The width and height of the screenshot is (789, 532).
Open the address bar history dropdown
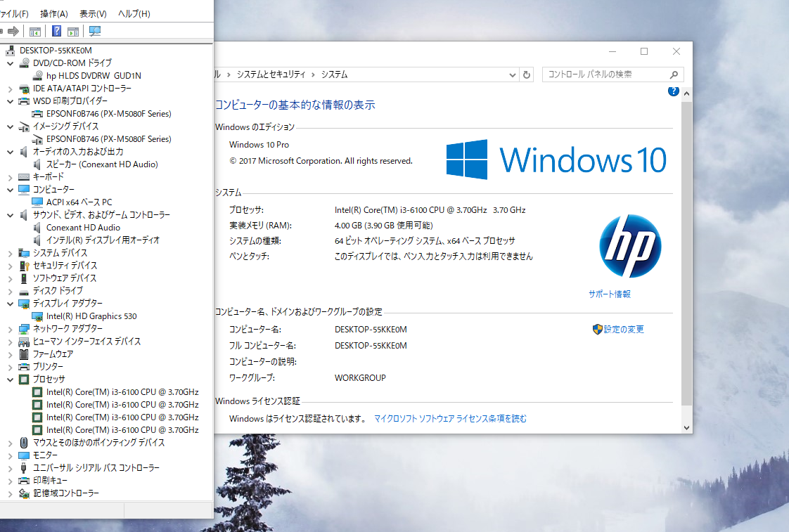pyautogui.click(x=512, y=74)
